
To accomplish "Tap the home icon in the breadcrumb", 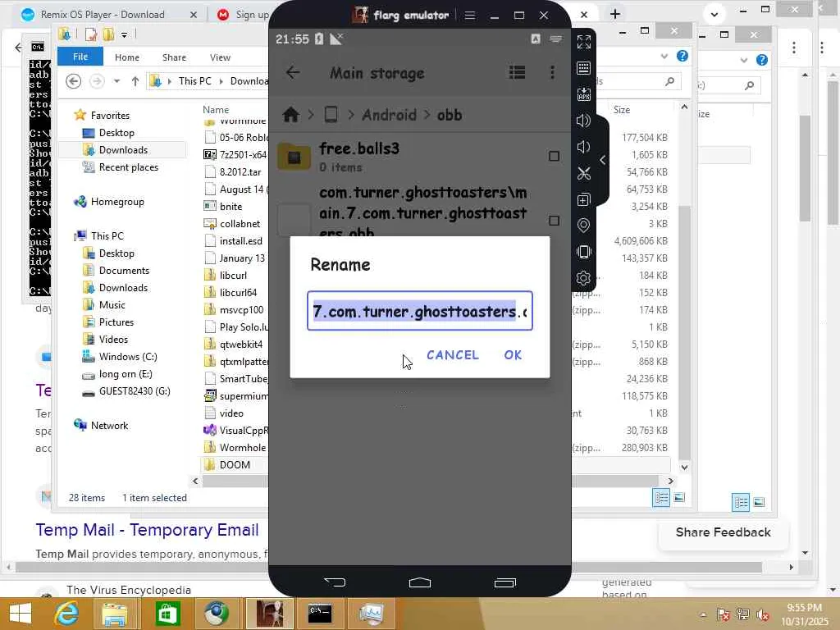I will click(291, 115).
